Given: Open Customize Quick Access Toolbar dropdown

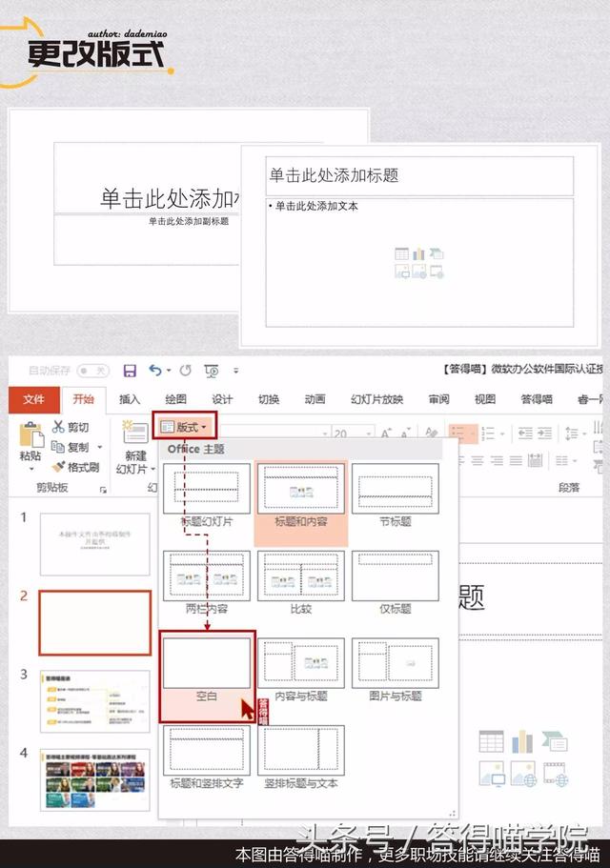Looking at the screenshot, I should (235, 371).
